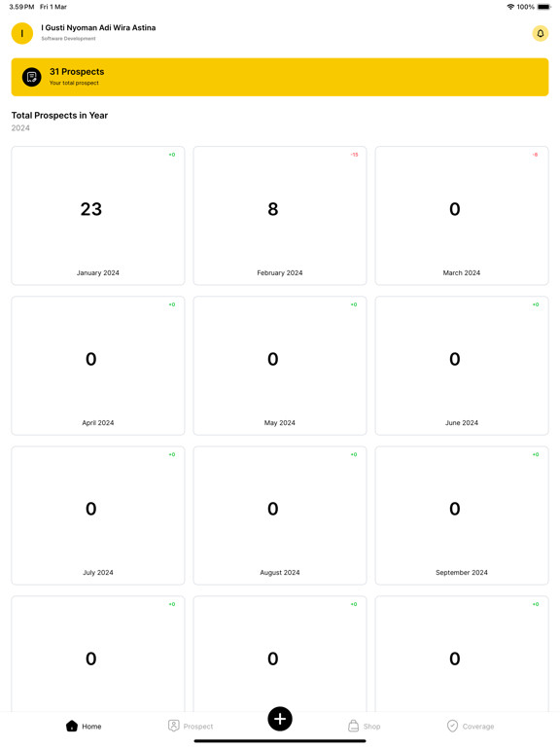The width and height of the screenshot is (560, 747).
Task: Click the red -15 change in February card
Action: pyautogui.click(x=354, y=155)
